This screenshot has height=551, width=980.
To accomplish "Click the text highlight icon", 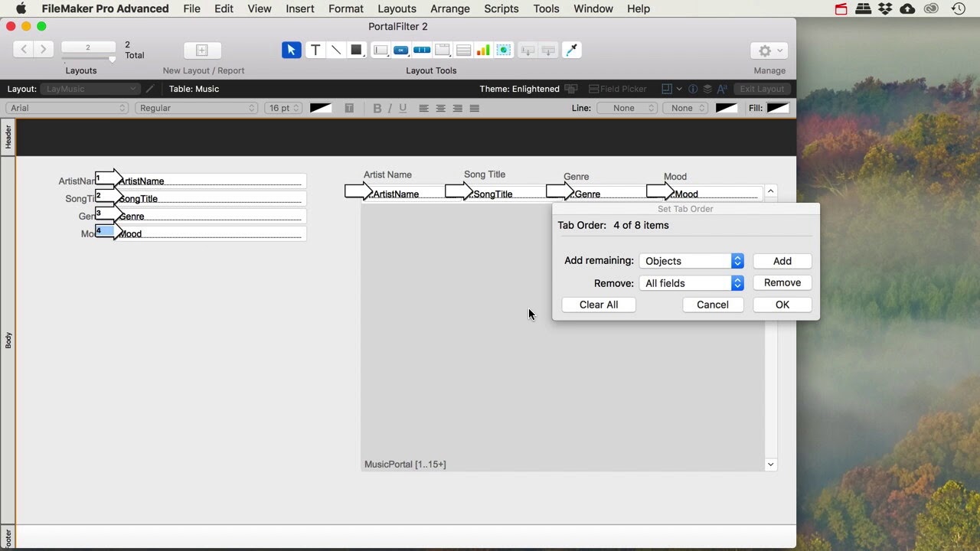I will click(x=349, y=108).
